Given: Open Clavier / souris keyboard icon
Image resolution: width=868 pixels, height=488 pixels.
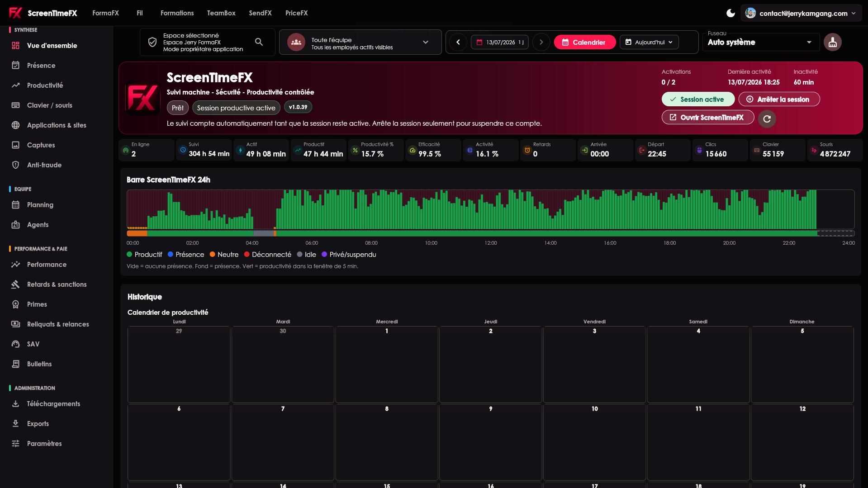Looking at the screenshot, I should [16, 105].
